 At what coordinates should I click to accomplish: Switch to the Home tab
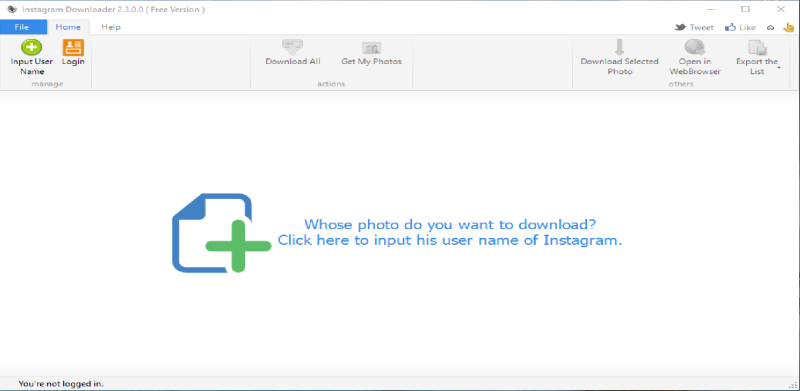click(68, 27)
